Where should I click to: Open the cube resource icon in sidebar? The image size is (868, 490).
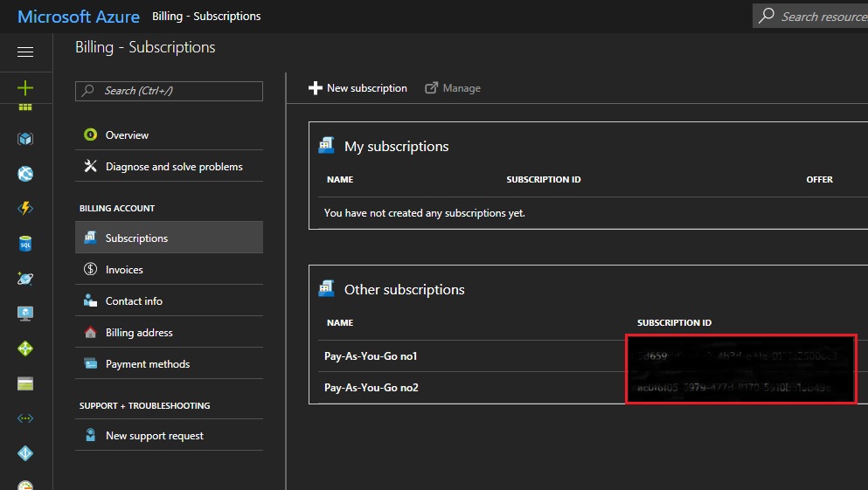pyautogui.click(x=25, y=139)
